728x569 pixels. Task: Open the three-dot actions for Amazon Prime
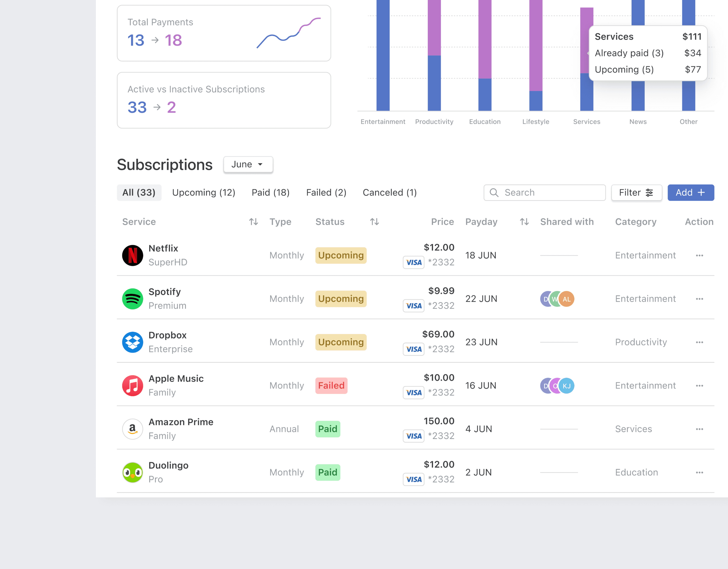click(x=699, y=429)
